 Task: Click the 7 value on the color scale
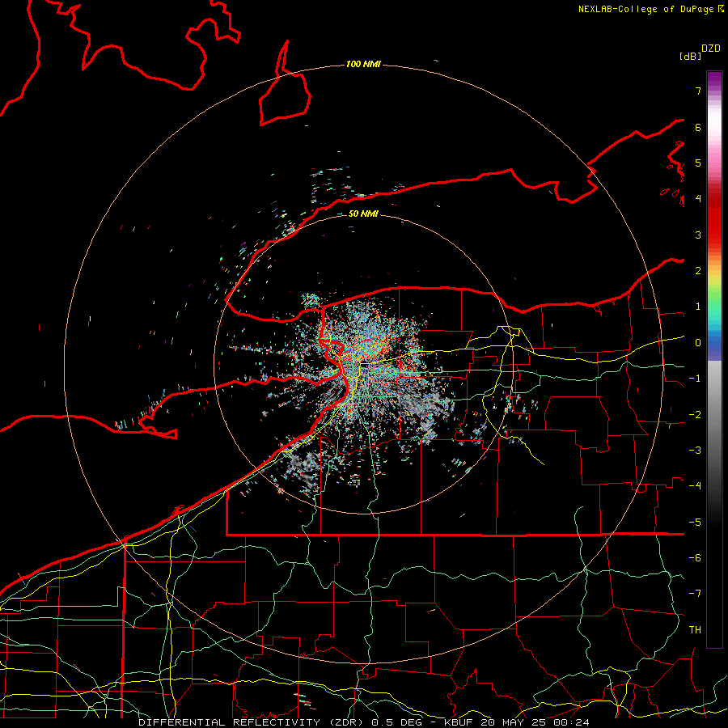(x=698, y=91)
